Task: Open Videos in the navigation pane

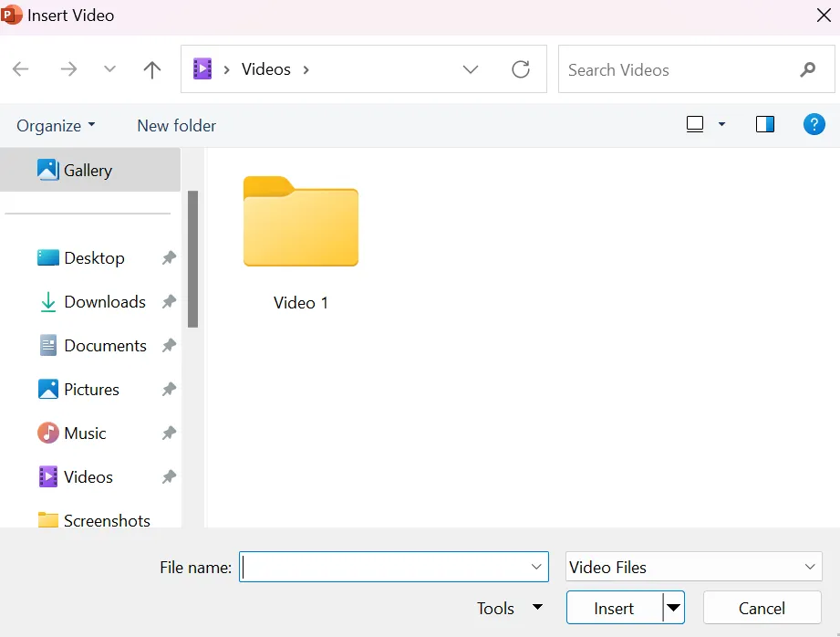Action: point(90,477)
